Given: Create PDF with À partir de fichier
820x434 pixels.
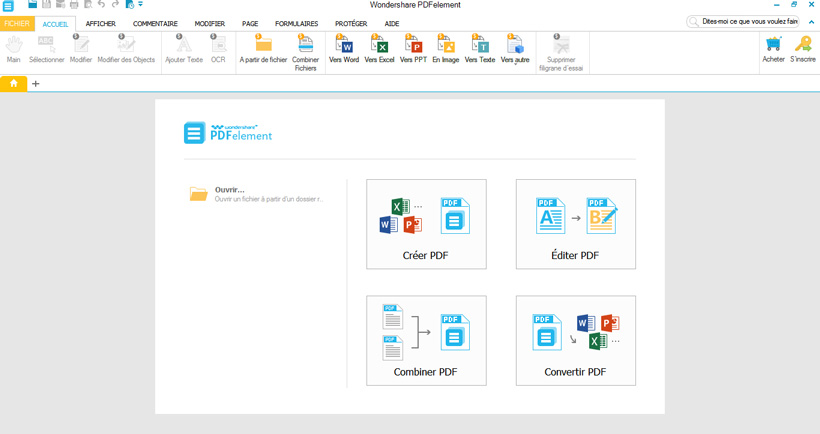Looking at the screenshot, I should (263, 49).
